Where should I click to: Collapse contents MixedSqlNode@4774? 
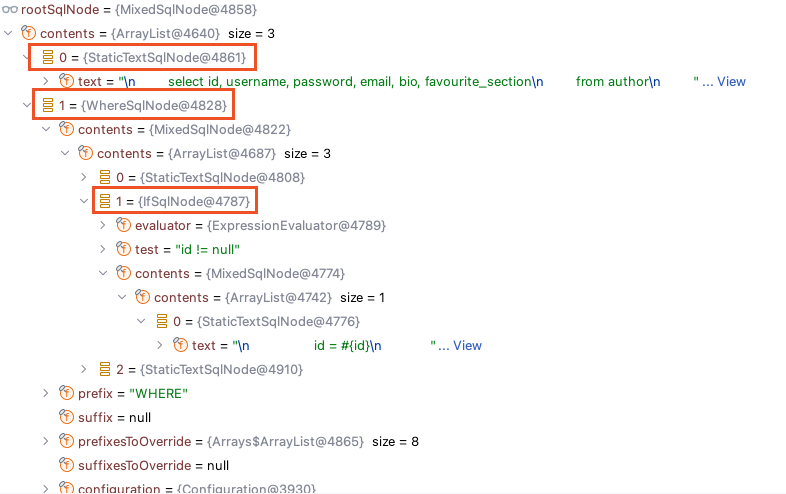[x=103, y=273]
